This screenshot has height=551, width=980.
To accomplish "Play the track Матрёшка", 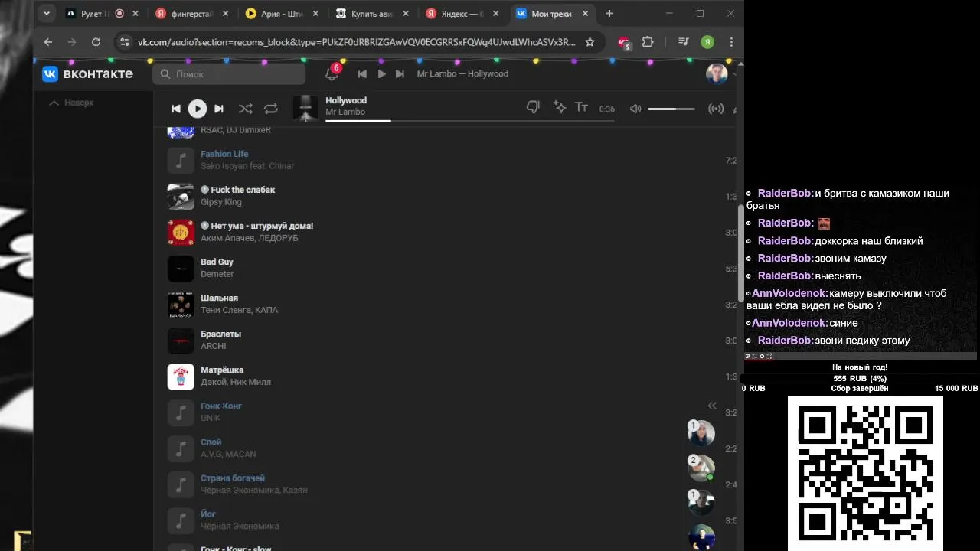I will [222, 370].
